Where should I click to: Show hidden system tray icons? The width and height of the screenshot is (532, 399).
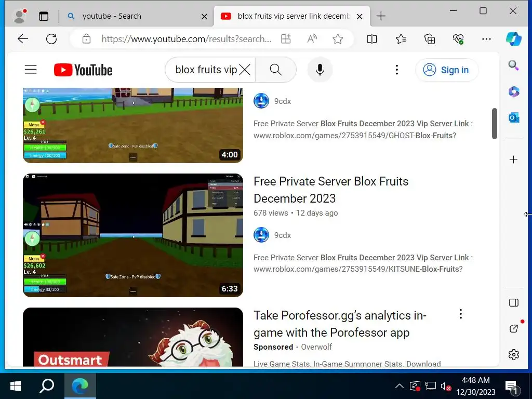pos(400,386)
